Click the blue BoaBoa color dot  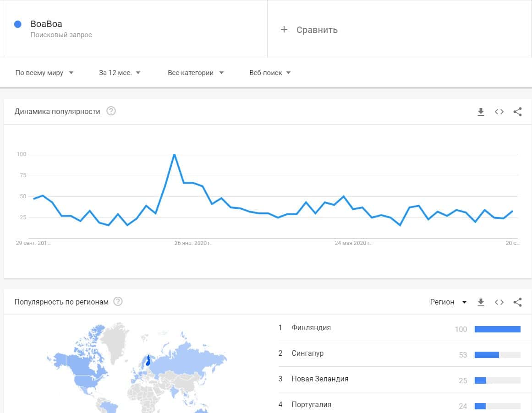pyautogui.click(x=18, y=24)
